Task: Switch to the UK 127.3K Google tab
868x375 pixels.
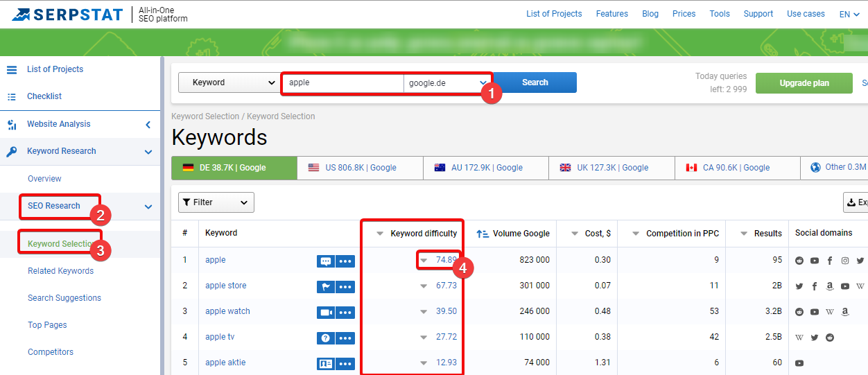Action: (611, 168)
